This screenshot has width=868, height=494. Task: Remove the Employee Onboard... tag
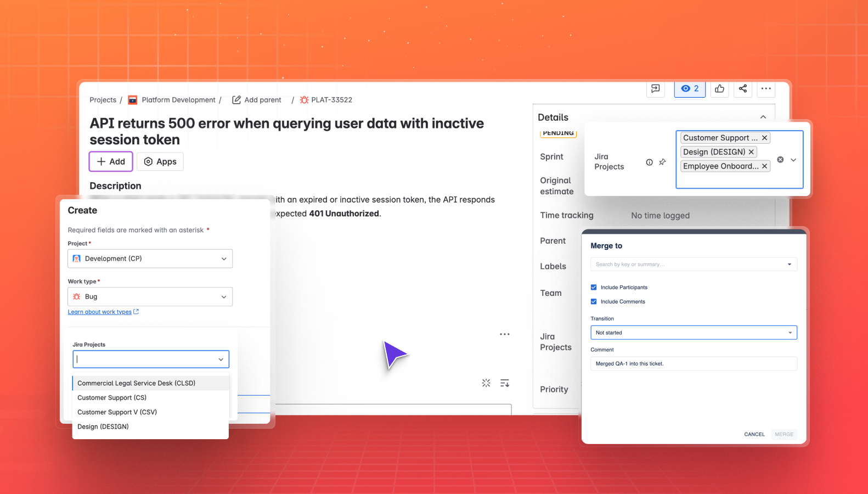[x=764, y=166]
